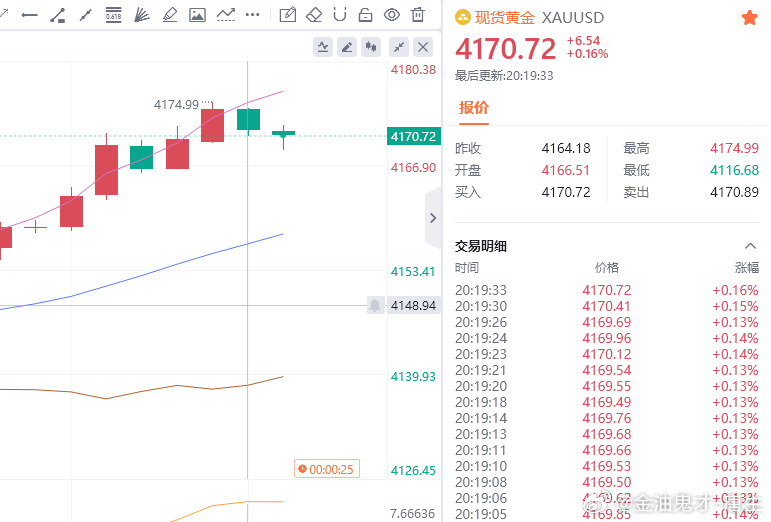Click the 最高 value 4174.99
The height and width of the screenshot is (522, 771).
[735, 148]
